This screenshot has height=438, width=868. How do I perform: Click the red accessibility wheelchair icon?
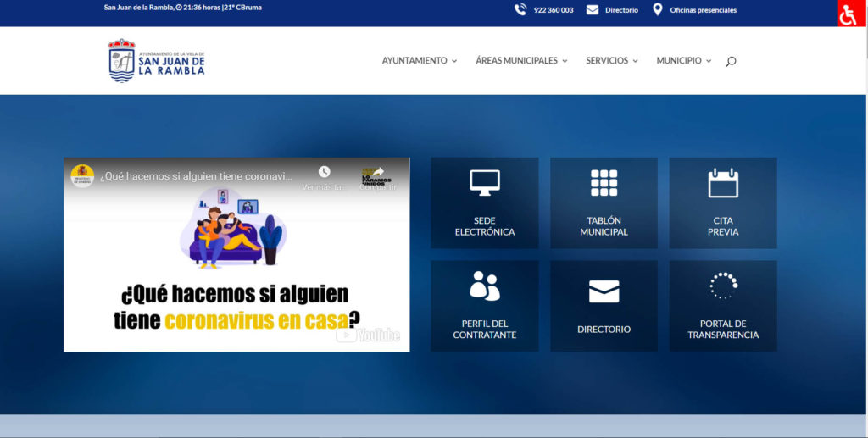click(849, 14)
